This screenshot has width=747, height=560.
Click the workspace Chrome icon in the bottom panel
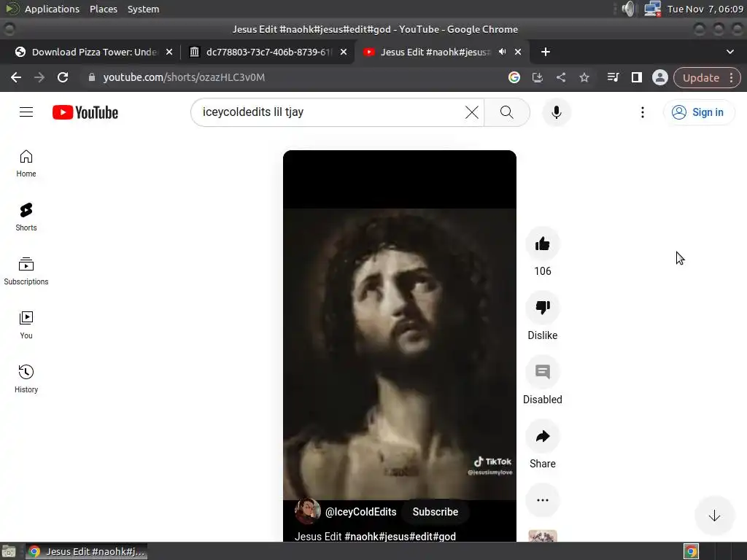(692, 551)
